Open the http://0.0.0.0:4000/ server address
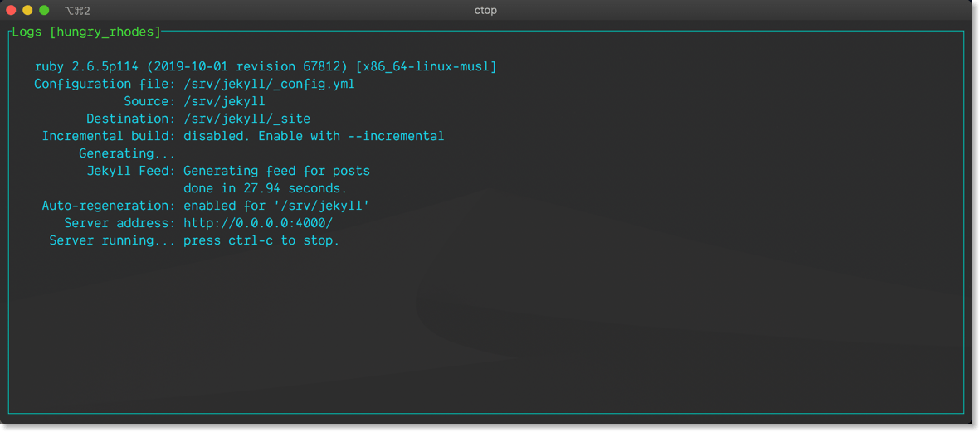Screen dimensions: 980x432 coord(258,223)
